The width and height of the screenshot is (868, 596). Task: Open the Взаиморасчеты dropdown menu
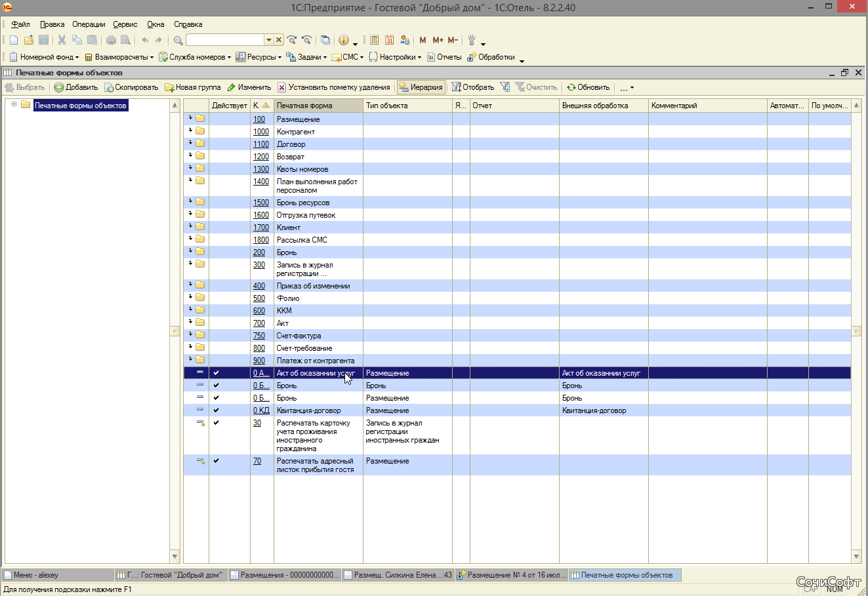(119, 57)
